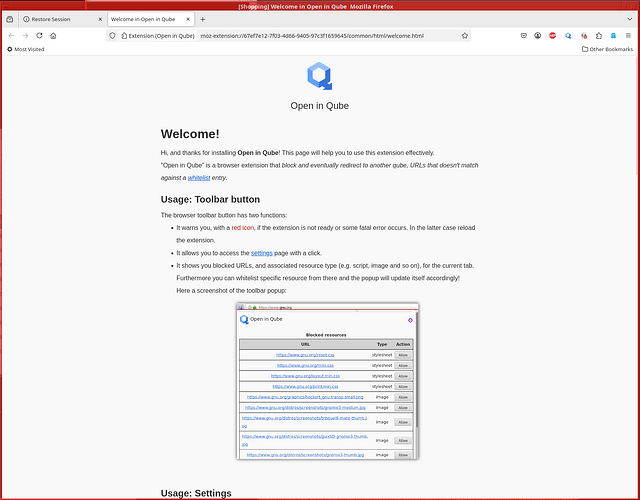
Task: Close the Welcome in Open in Qube tab
Action: (x=188, y=19)
